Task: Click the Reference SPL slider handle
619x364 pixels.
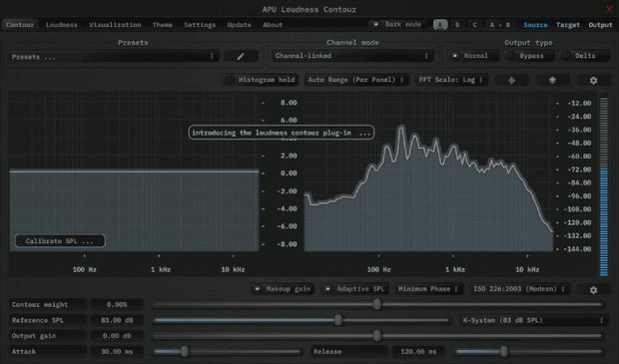Action: (x=338, y=320)
